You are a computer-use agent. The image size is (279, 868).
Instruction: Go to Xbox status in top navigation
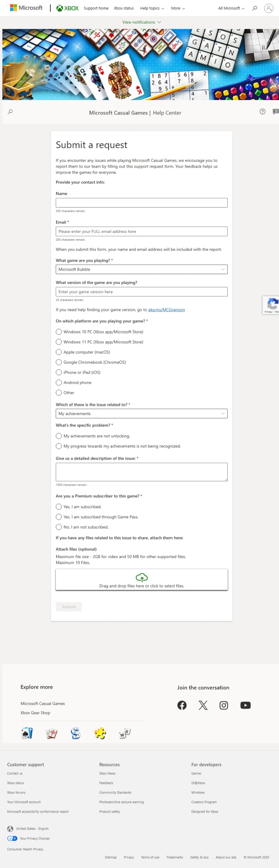pos(124,8)
